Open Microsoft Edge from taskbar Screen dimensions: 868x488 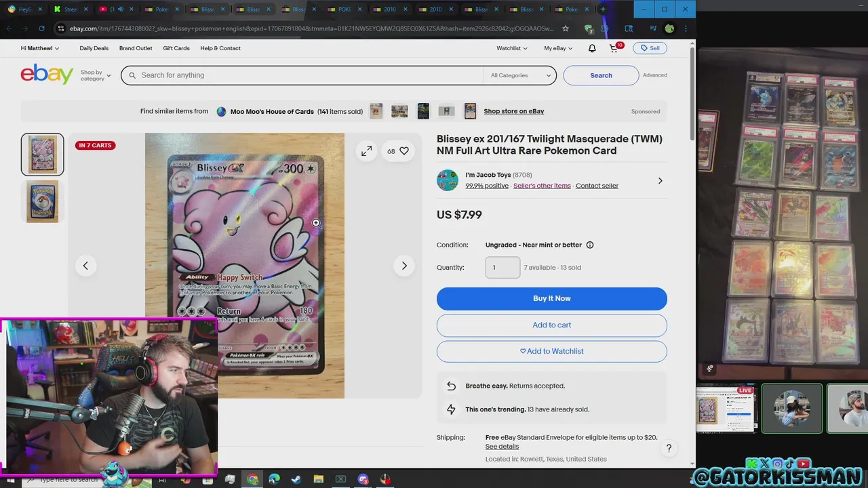click(274, 480)
